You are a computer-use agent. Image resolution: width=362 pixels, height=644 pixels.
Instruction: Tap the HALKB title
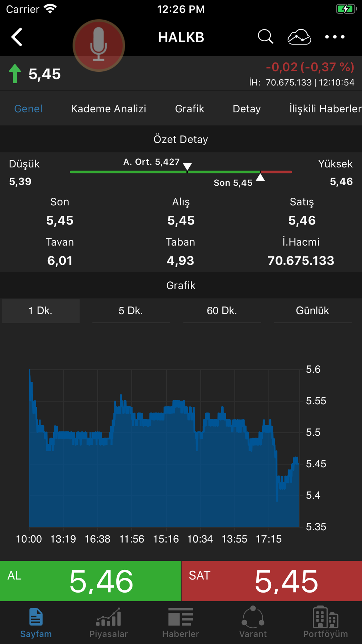coord(181,37)
